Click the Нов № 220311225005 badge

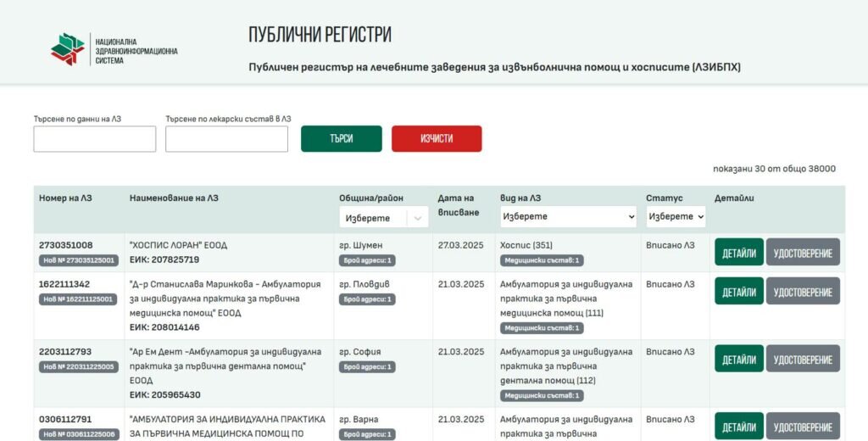coord(78,366)
